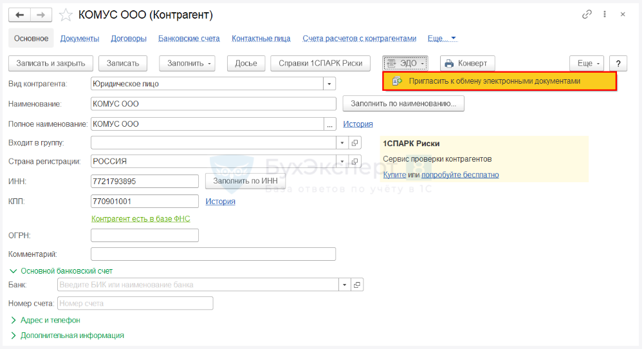Click the Конверт print button

coord(467,63)
